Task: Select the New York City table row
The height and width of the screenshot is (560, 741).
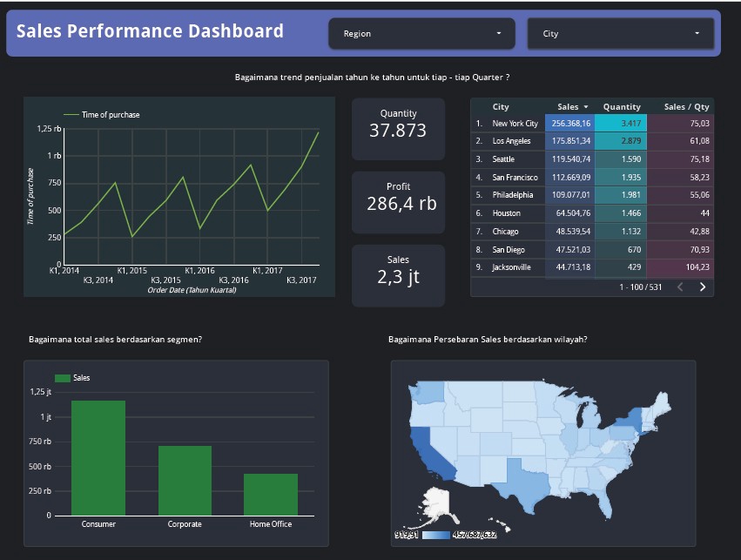Action: (x=592, y=124)
